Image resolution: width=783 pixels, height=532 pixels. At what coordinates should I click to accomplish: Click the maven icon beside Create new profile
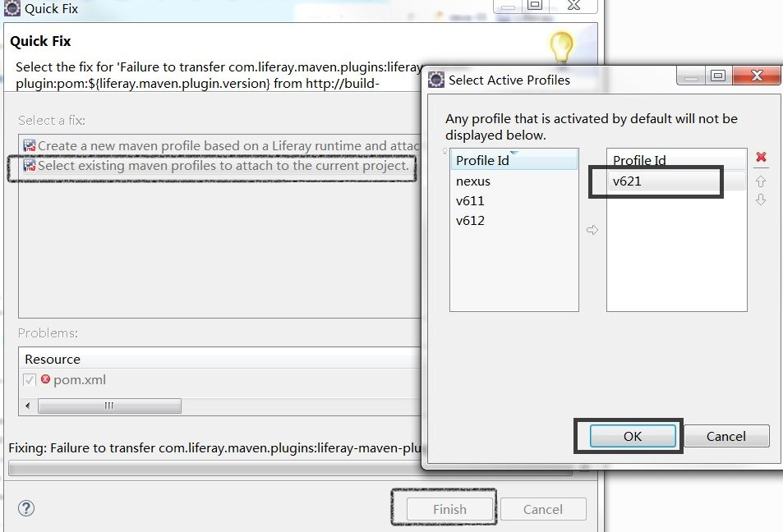click(30, 146)
